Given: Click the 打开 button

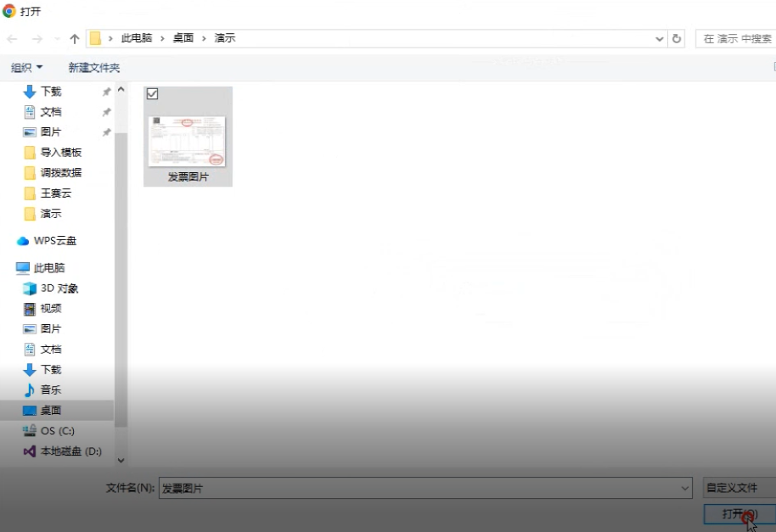Looking at the screenshot, I should coord(739,514).
